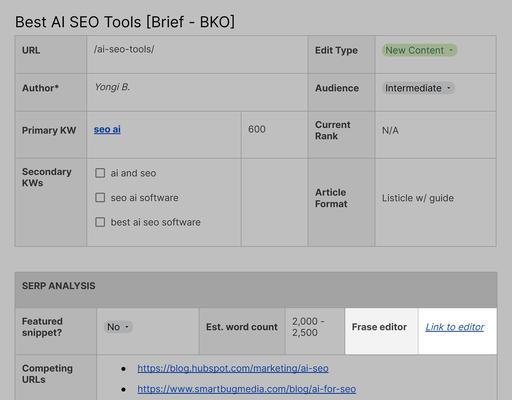Click the N/A current rank cell
Screen dimensions: 512x400
coord(436,135)
